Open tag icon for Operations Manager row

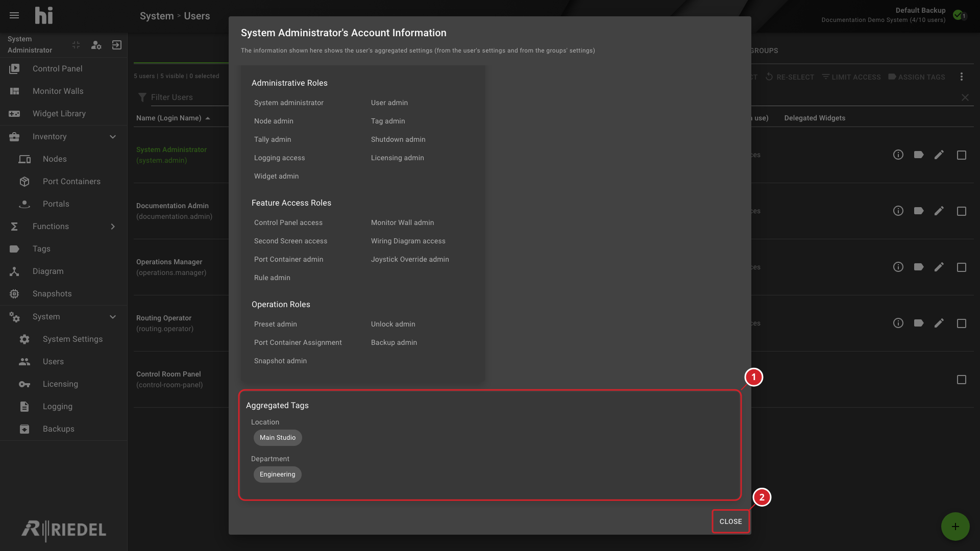tap(919, 267)
